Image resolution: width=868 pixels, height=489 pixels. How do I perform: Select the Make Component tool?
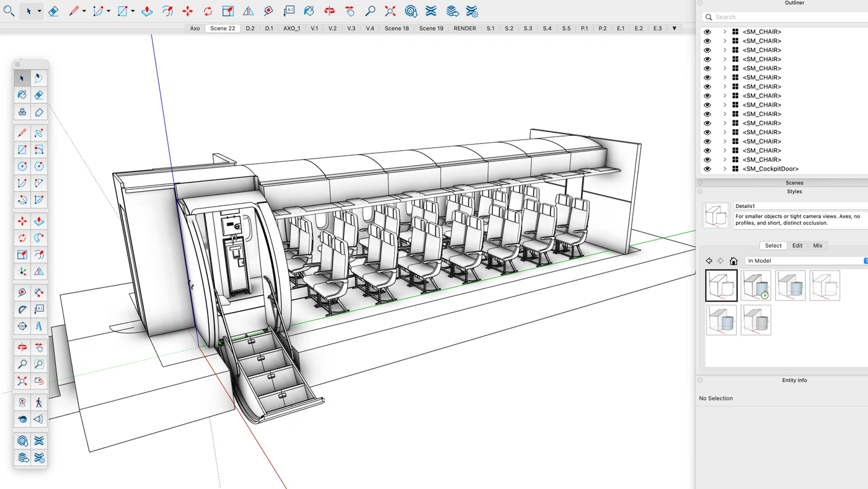22,112
